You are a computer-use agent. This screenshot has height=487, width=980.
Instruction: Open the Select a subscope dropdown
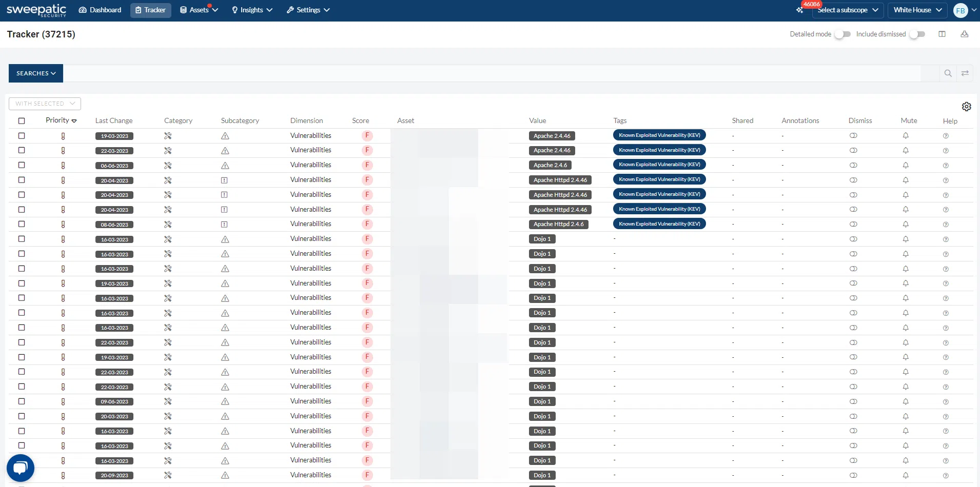[847, 10]
